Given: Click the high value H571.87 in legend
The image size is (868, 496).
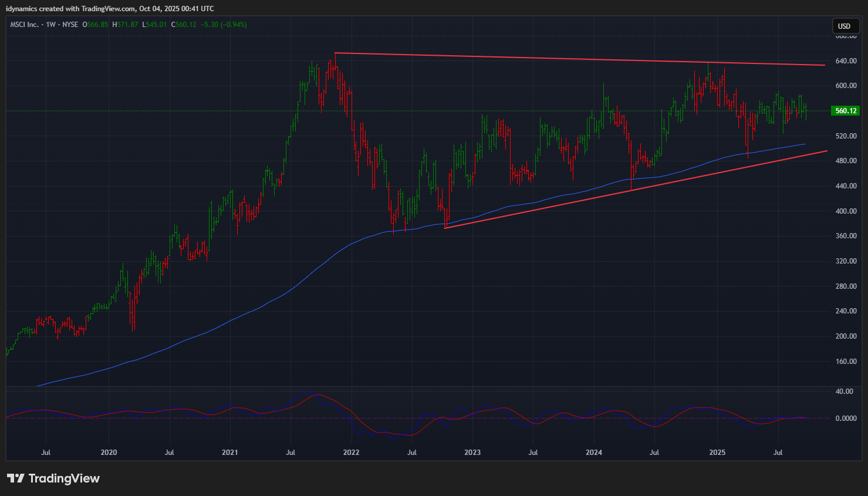Looking at the screenshot, I should pyautogui.click(x=126, y=25).
